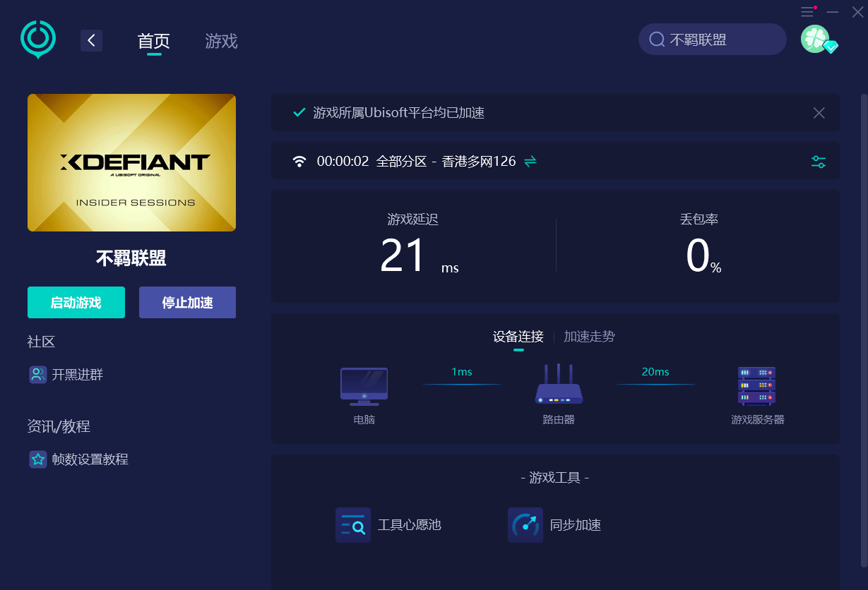Viewport: 868px width, 590px height.
Task: Click the server switch arrows icon
Action: coord(530,161)
